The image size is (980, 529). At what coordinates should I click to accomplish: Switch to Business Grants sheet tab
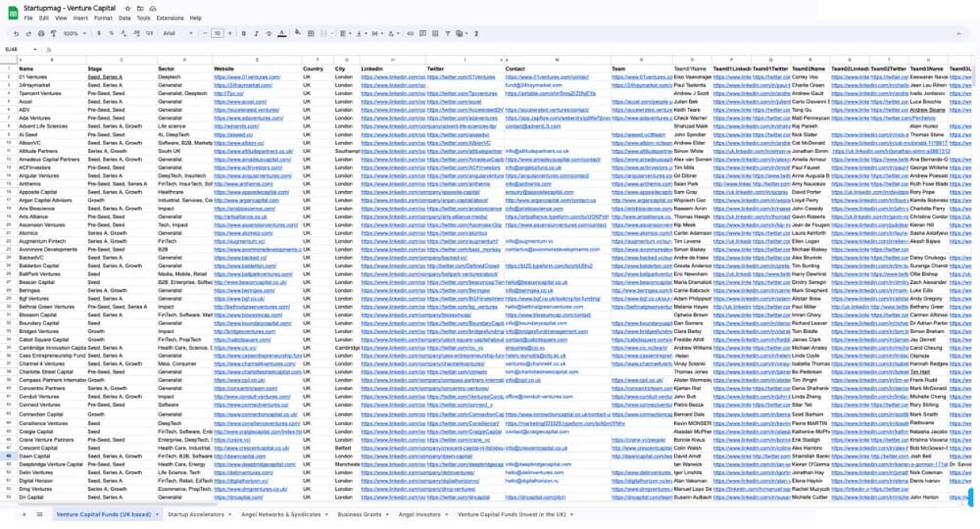[364, 514]
